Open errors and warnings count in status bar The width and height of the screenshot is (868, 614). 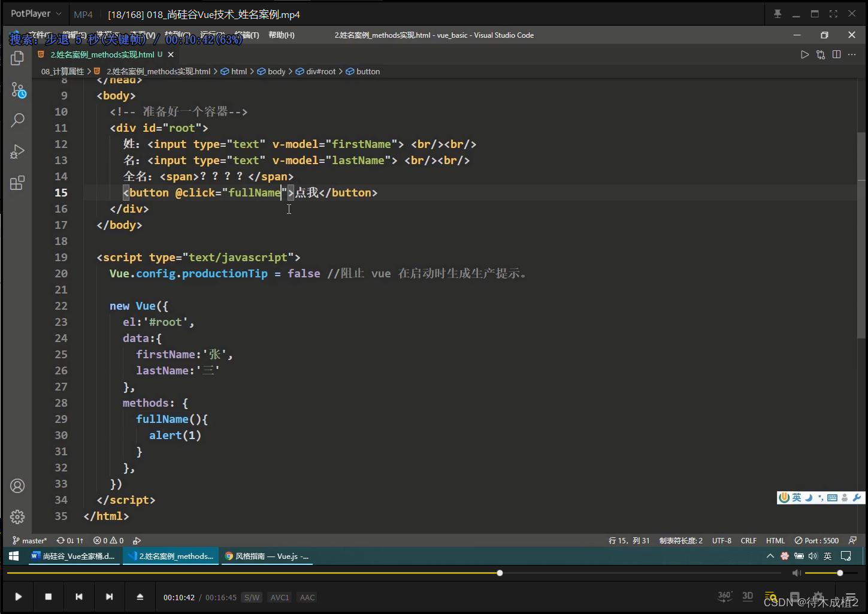(108, 540)
